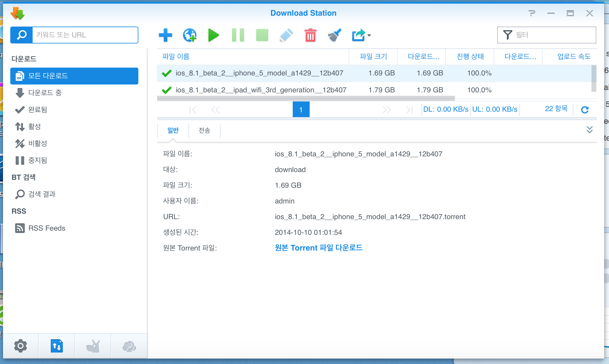Viewport: 609px width, 364px height.
Task: Sort by 파일 크기 column header
Action: (373, 56)
